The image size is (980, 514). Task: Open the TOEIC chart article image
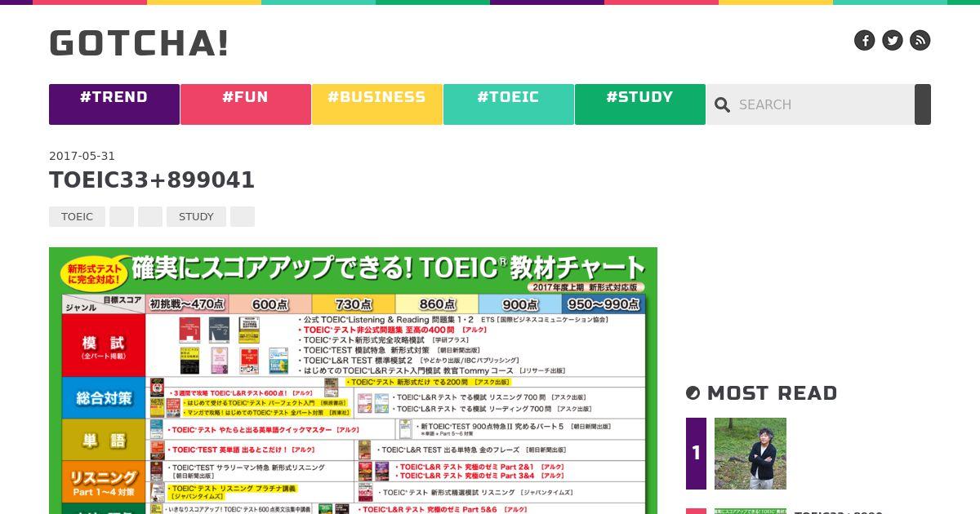point(353,380)
